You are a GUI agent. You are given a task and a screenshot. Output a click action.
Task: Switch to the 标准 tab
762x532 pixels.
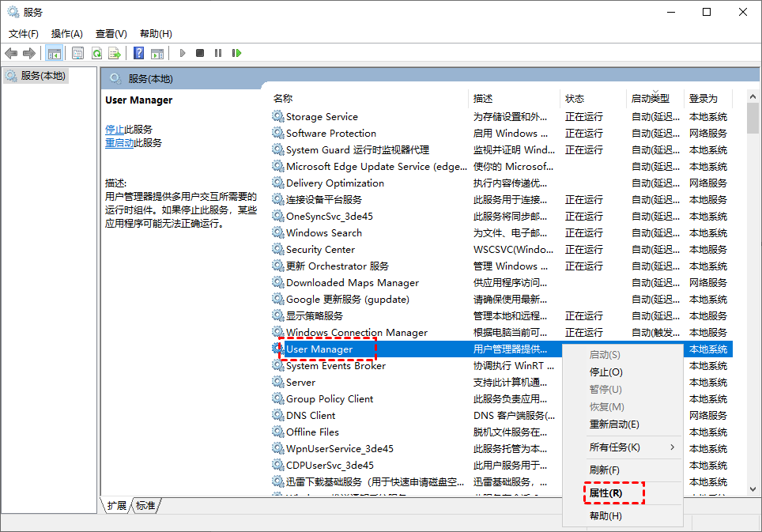click(x=145, y=506)
